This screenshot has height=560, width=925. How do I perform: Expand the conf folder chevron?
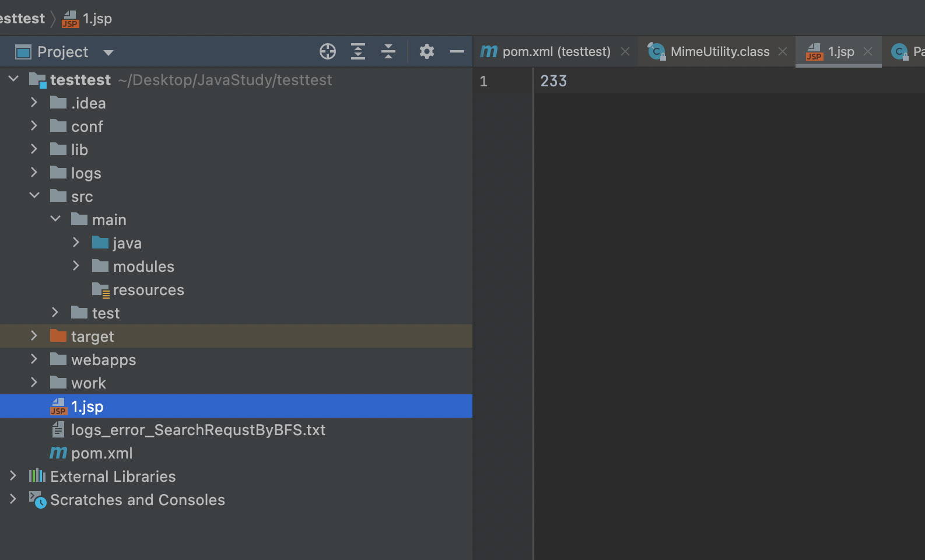pyautogui.click(x=34, y=125)
